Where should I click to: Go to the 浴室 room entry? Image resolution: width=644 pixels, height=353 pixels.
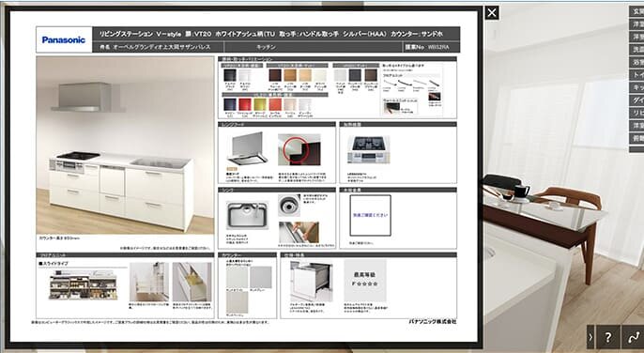636,62
